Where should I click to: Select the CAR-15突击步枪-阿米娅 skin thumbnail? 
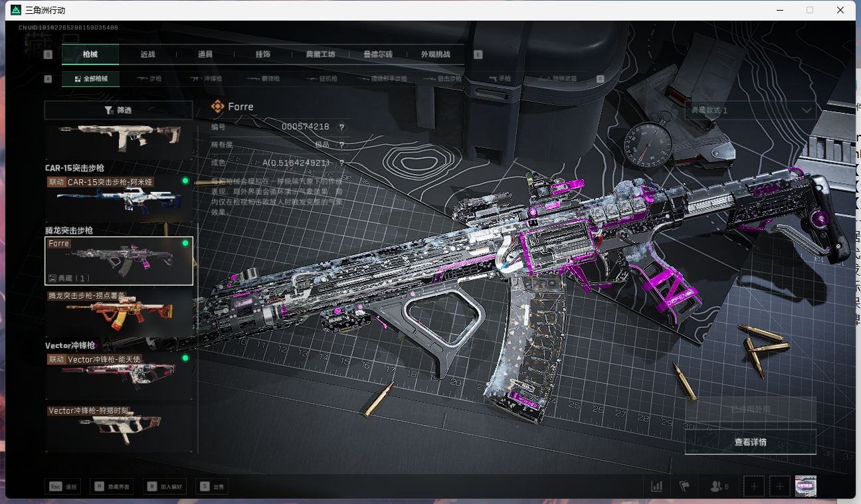[x=118, y=198]
